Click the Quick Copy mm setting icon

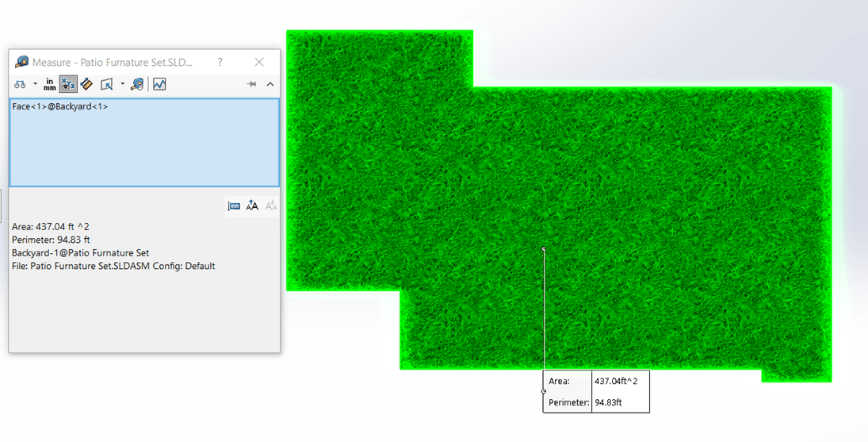coord(234,206)
